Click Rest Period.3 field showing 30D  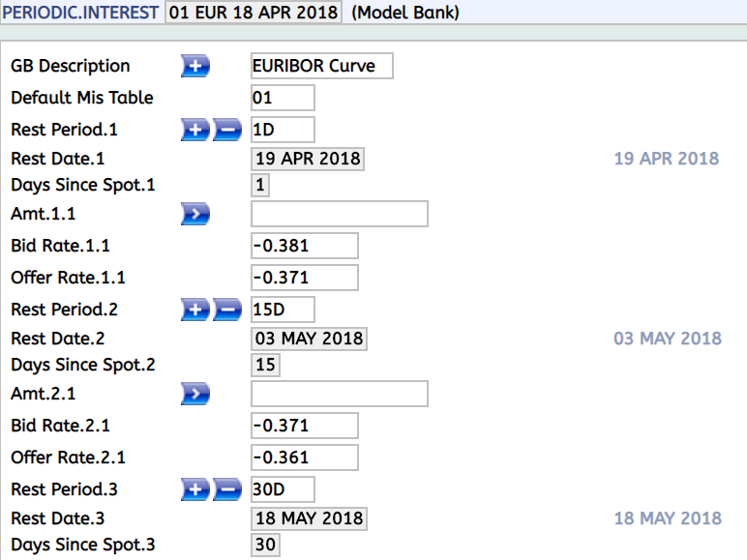point(283,489)
